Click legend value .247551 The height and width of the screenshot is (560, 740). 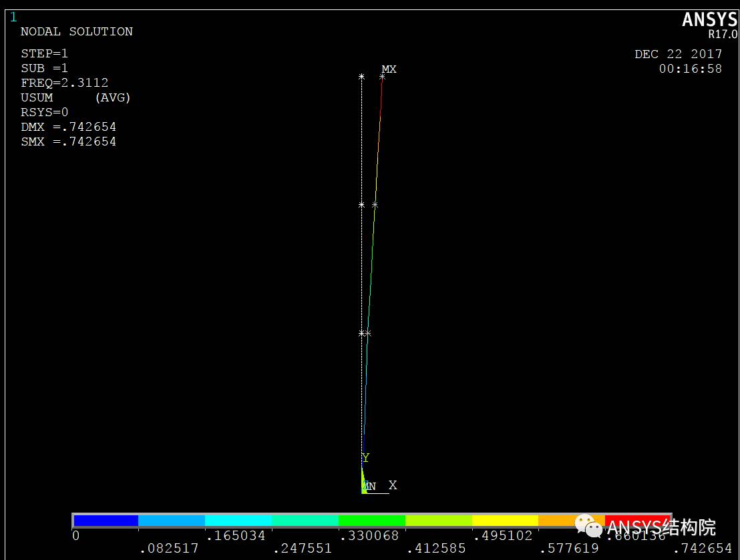[x=303, y=548]
